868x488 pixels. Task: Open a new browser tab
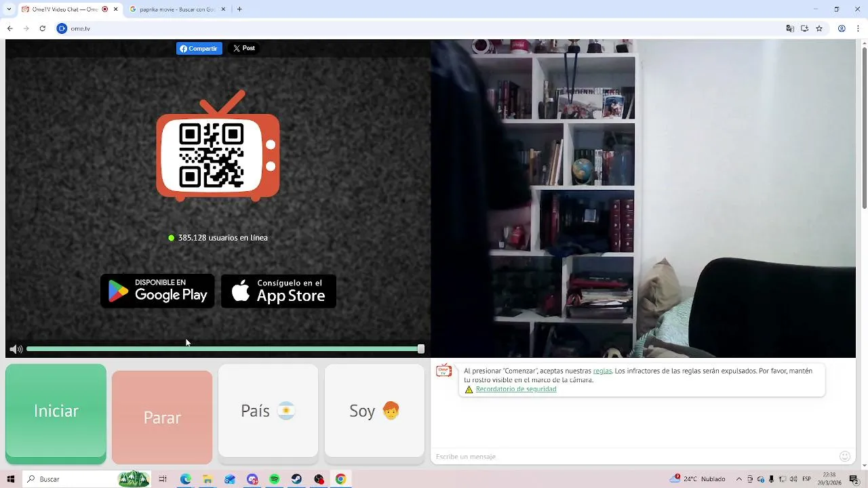pyautogui.click(x=239, y=9)
